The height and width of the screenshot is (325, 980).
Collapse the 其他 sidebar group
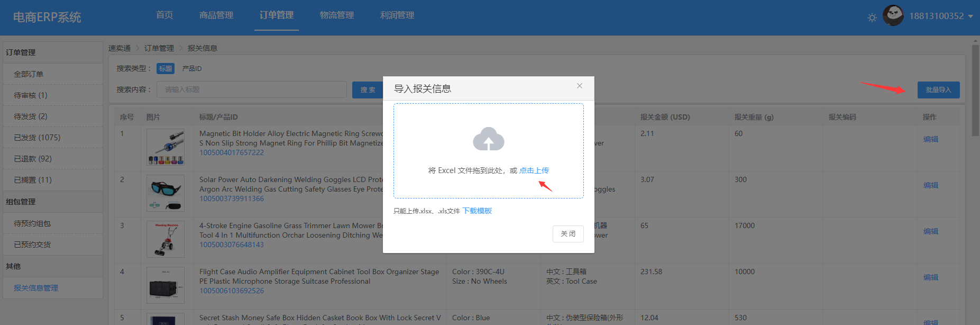tap(53, 266)
